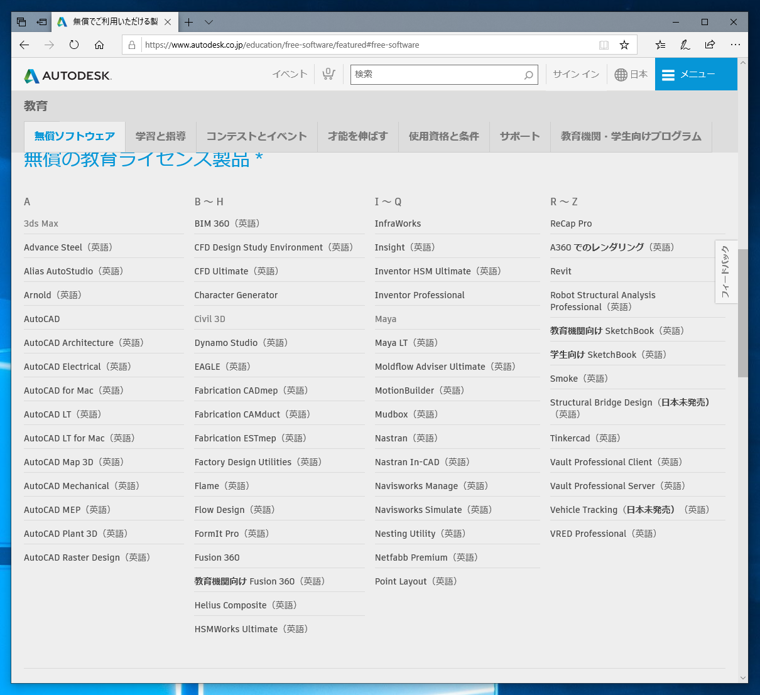Click the Character Generator link

tap(236, 295)
